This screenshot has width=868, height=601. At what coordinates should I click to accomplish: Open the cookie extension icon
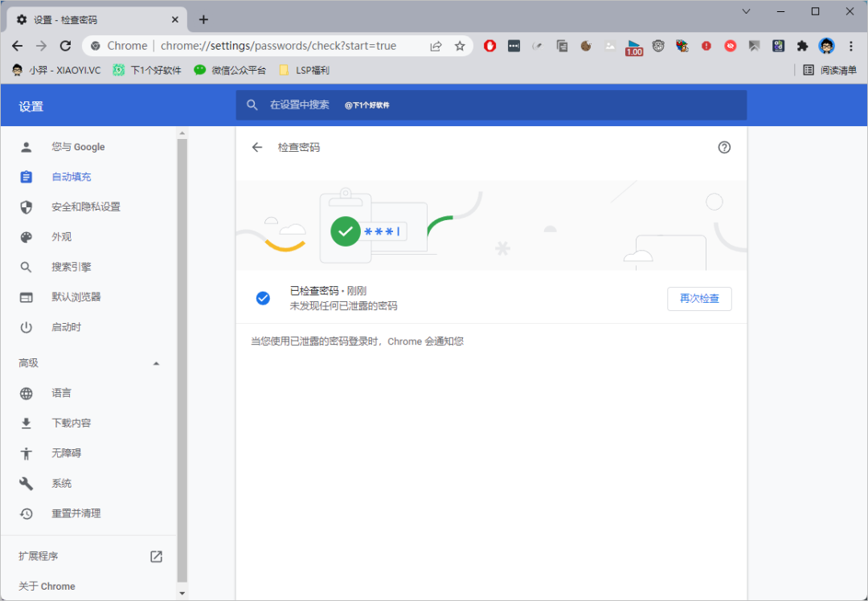[x=586, y=46]
